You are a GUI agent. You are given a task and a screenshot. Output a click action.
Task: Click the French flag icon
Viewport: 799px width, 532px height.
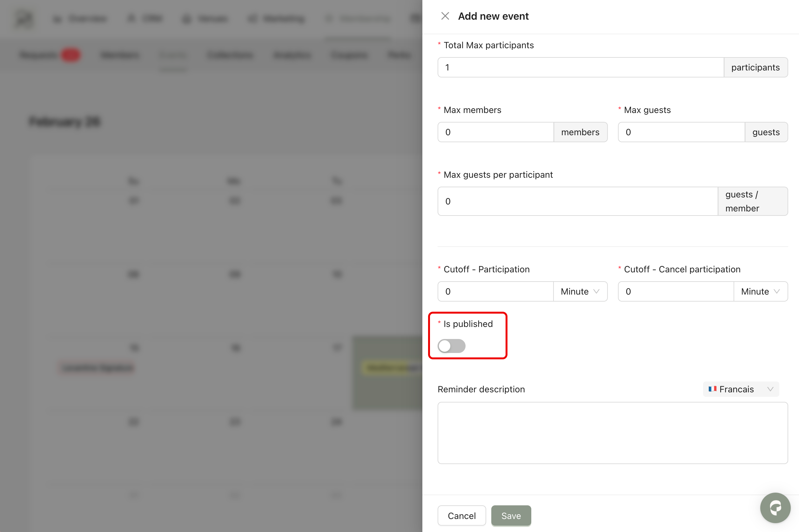pos(712,389)
